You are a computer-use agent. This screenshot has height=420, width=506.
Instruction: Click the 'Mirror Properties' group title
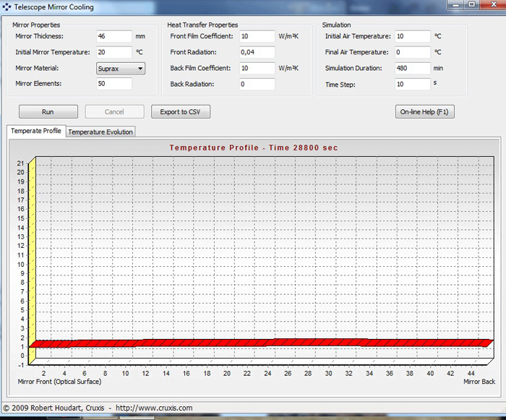pos(36,25)
